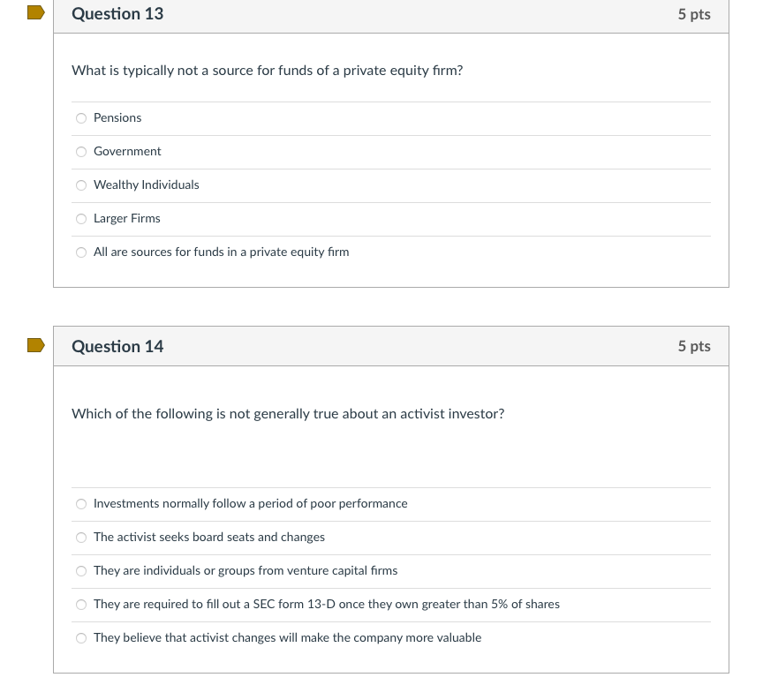Viewport: 778px width, 700px height.
Task: Select the SEC form 13-D answer option
Action: tap(81, 605)
